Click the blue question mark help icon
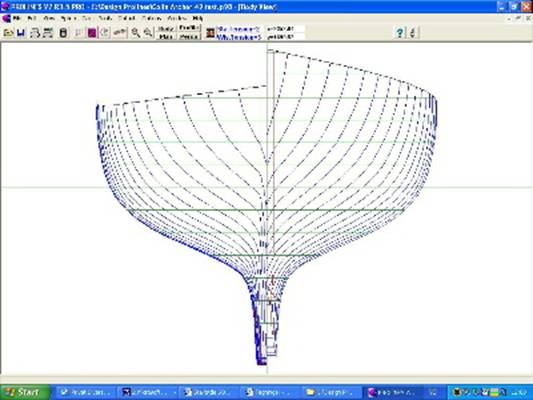The width and height of the screenshot is (533, 400). tap(400, 33)
